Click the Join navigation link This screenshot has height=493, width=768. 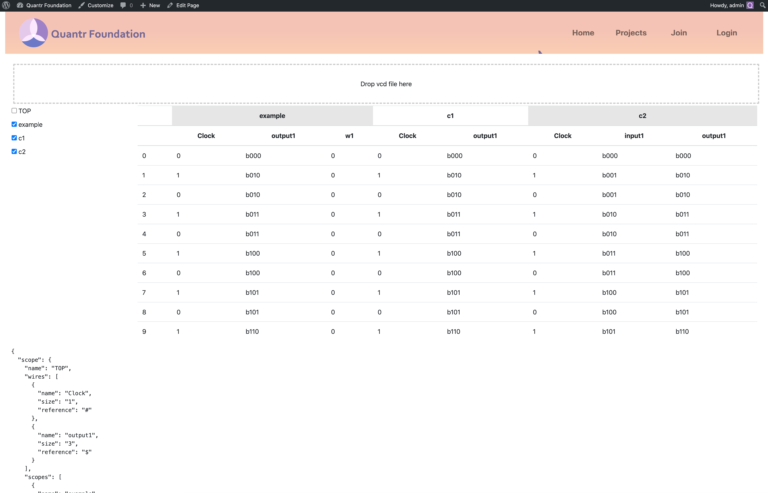click(679, 33)
